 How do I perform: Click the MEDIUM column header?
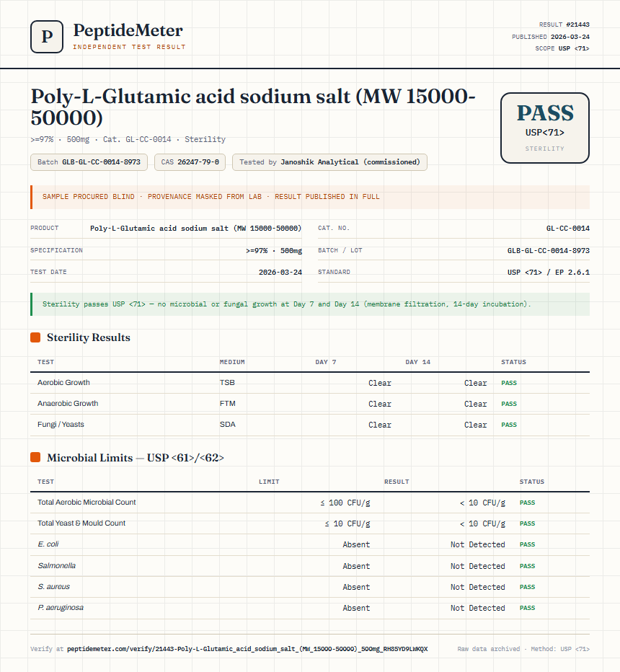[232, 362]
